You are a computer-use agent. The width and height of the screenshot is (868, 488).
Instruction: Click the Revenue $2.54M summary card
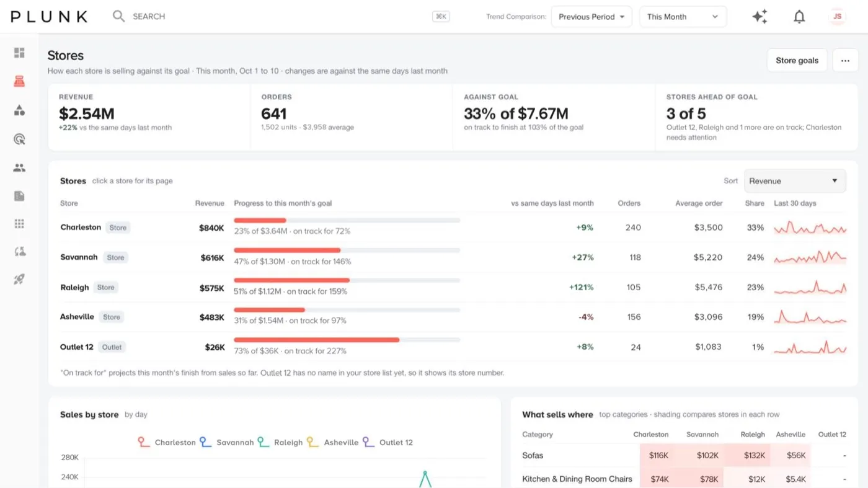(149, 117)
